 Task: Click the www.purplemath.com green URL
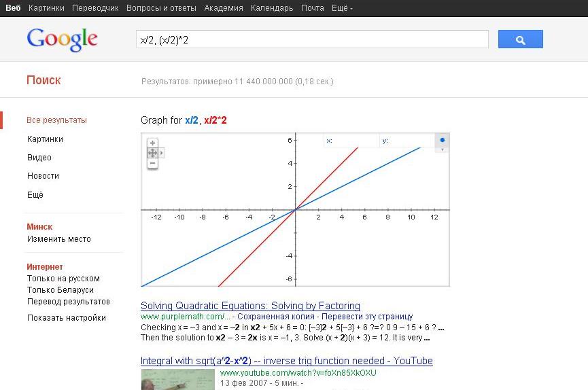tap(186, 317)
